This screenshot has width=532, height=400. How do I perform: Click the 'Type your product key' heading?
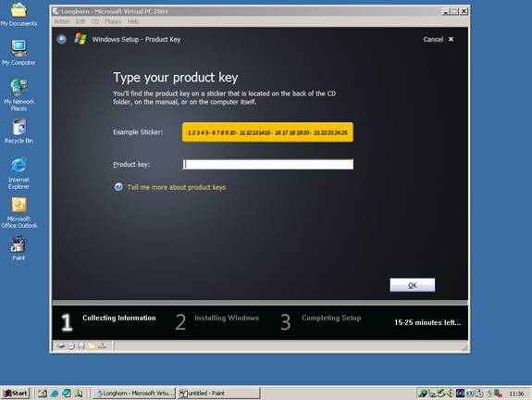pyautogui.click(x=176, y=78)
